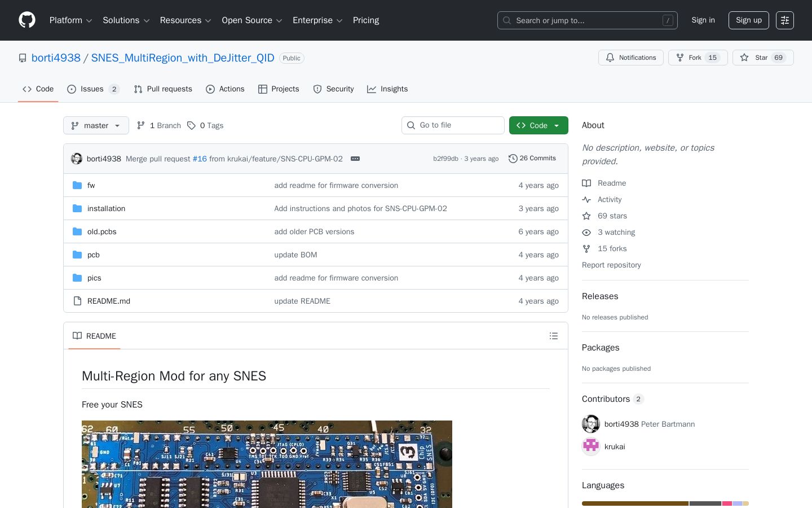Image resolution: width=812 pixels, height=508 pixels.
Task: Fork this repository
Action: (698, 58)
